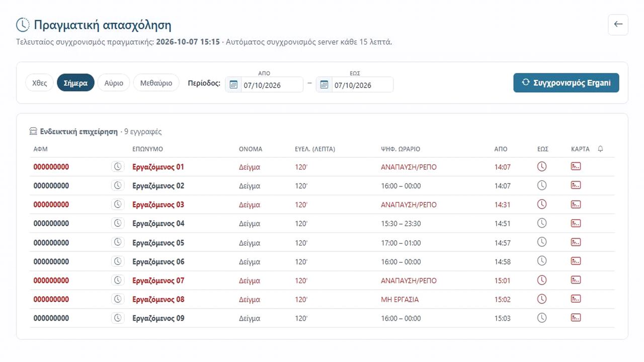Click schedule 17:00 – 01:00

click(x=401, y=243)
